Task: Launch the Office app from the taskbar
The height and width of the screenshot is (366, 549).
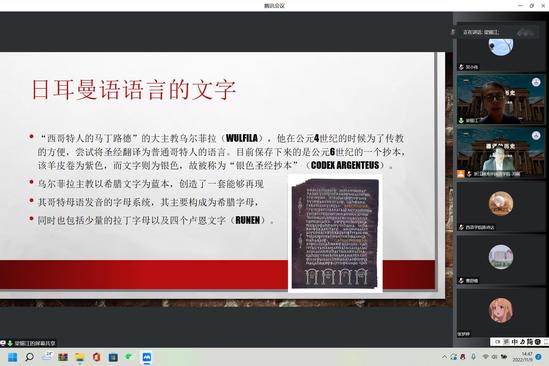Action: point(96,357)
